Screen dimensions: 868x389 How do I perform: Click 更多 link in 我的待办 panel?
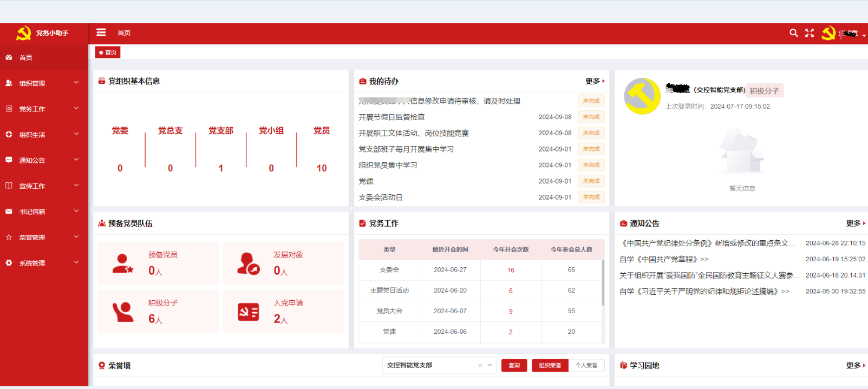click(x=595, y=81)
